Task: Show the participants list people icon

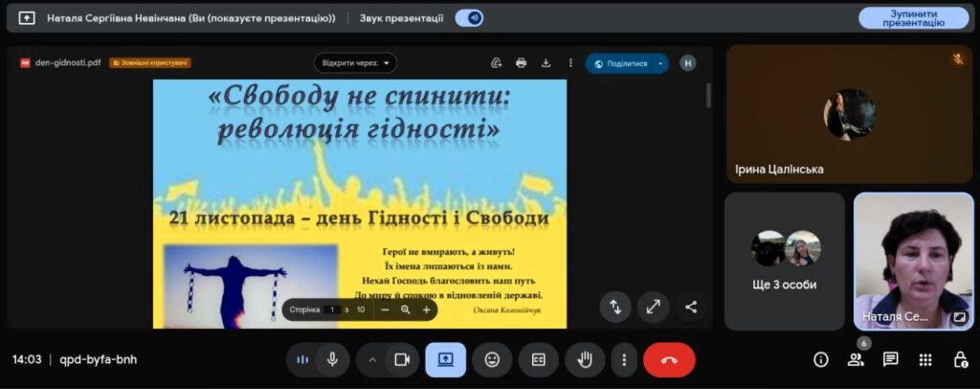Action: [855, 359]
